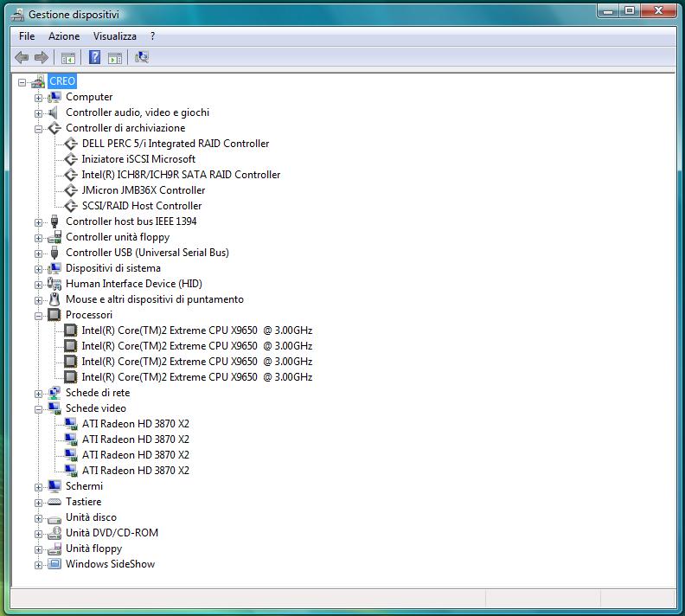Click the properties pane toolbar icon next to Help

click(115, 58)
